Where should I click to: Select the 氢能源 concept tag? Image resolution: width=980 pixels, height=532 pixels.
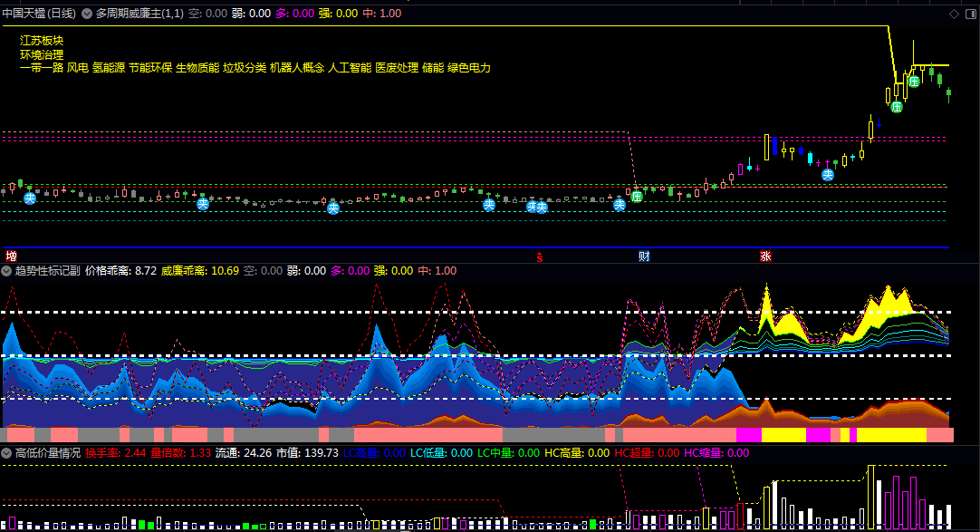click(108, 68)
